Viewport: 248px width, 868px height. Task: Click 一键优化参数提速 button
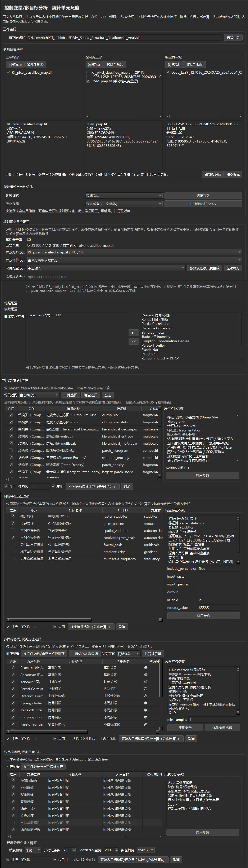click(x=84, y=654)
